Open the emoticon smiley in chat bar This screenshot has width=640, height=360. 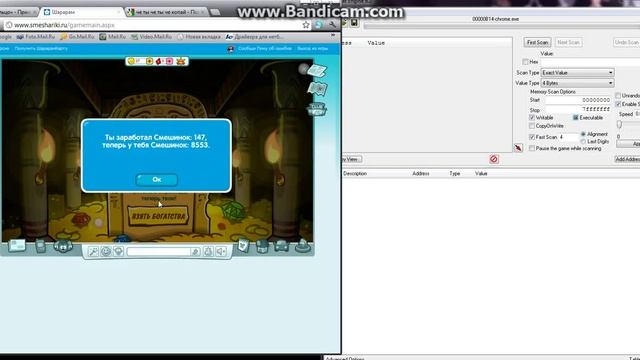(x=106, y=251)
